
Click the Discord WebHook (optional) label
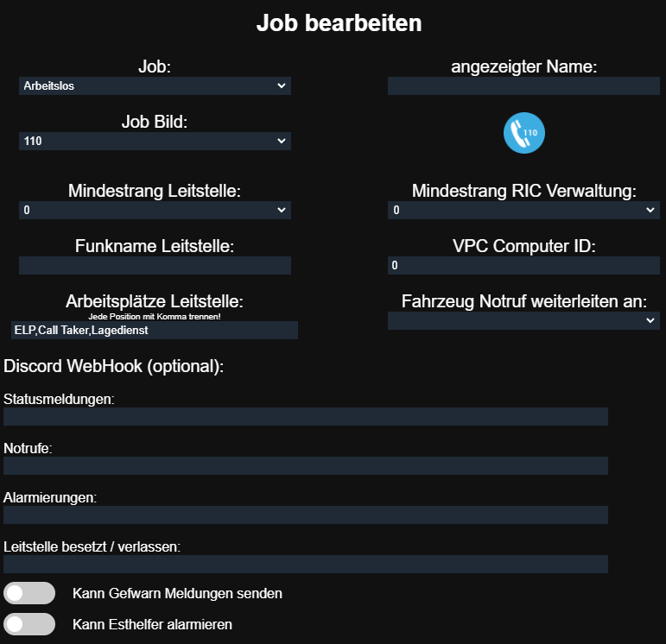114,366
